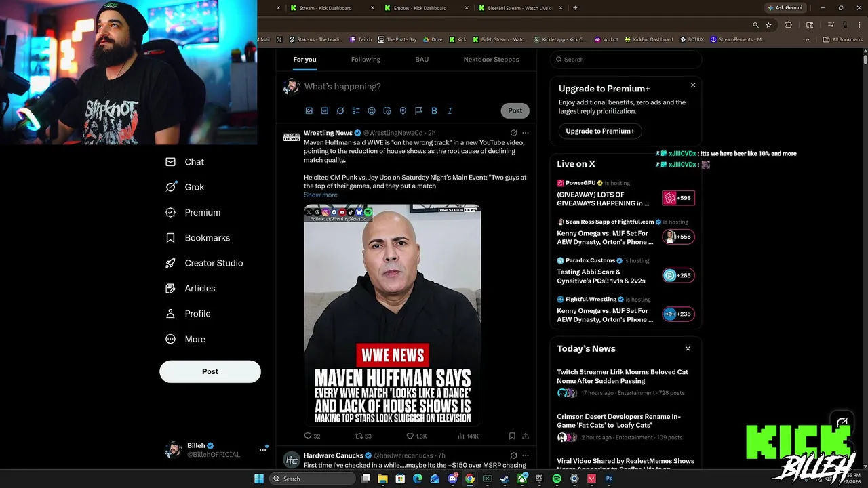The image size is (868, 488).
Task: Open Grok from the sidebar
Action: click(x=184, y=187)
